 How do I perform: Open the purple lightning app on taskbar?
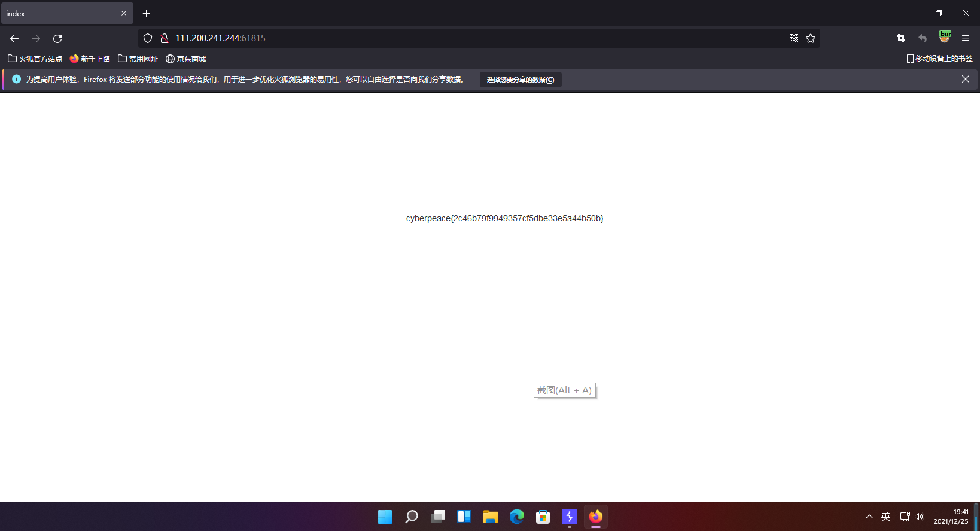pyautogui.click(x=570, y=517)
